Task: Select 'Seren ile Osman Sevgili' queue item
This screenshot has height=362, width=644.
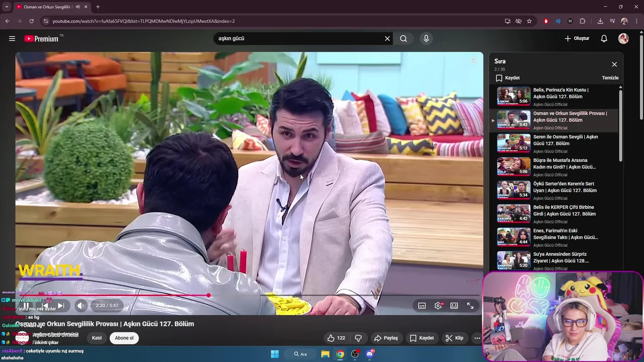Action: 553,143
